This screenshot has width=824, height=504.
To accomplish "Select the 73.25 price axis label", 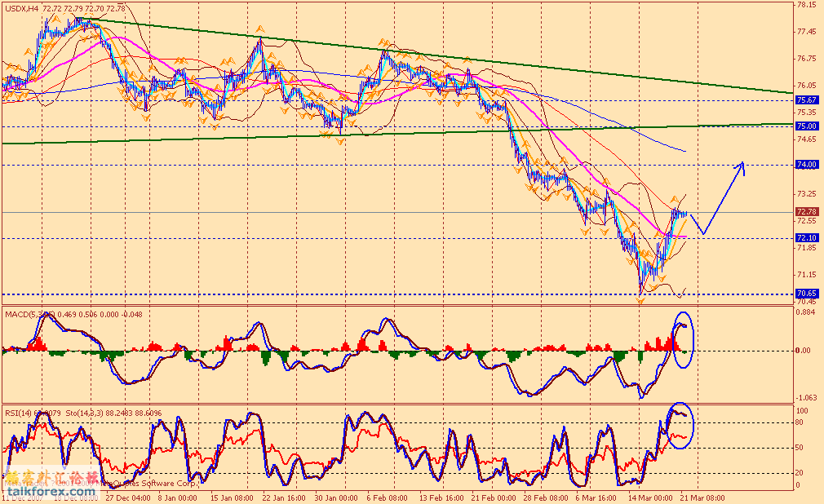I will [x=806, y=194].
